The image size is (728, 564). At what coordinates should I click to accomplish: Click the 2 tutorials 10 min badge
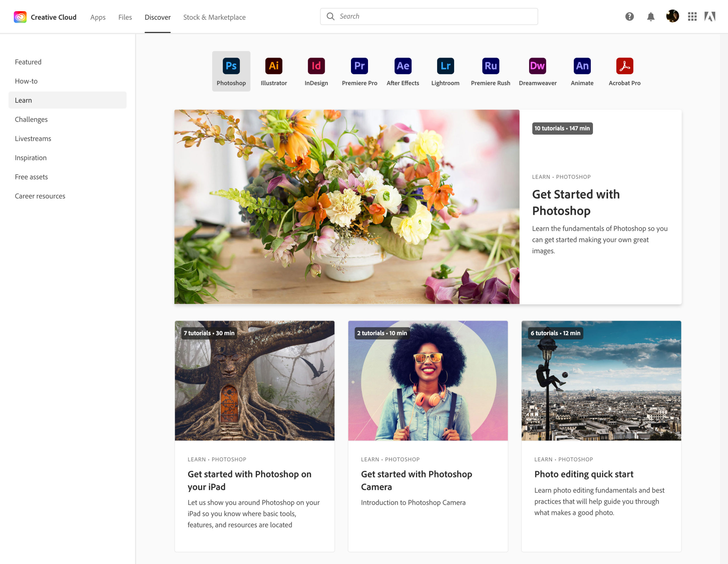[382, 333]
